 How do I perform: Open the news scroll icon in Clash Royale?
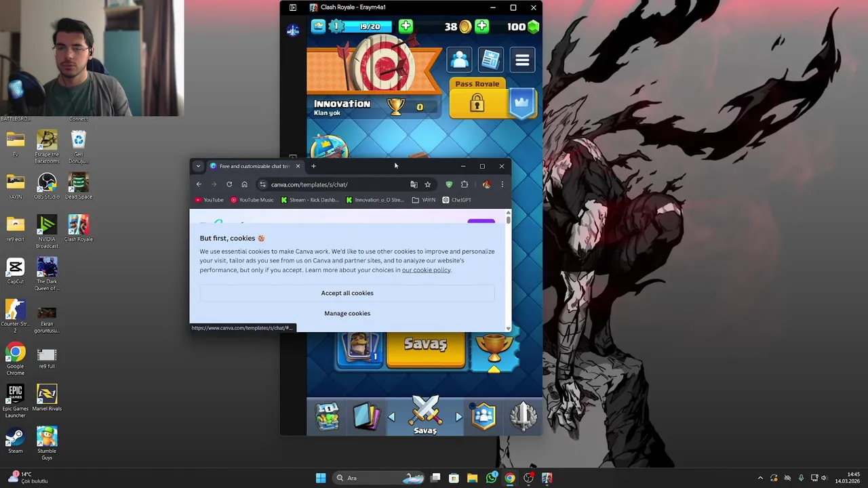coord(491,60)
